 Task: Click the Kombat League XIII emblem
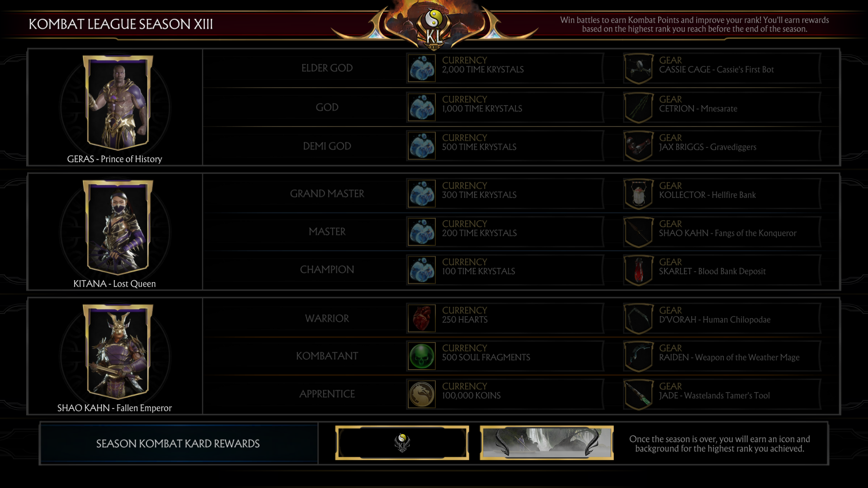click(434, 28)
